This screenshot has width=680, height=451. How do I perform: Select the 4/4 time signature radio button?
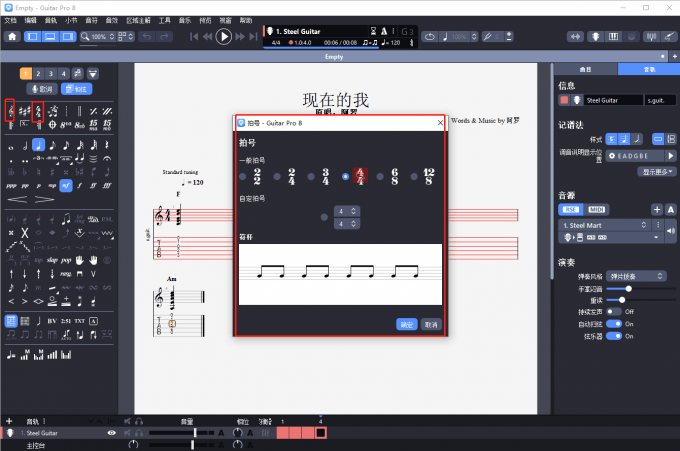[346, 176]
